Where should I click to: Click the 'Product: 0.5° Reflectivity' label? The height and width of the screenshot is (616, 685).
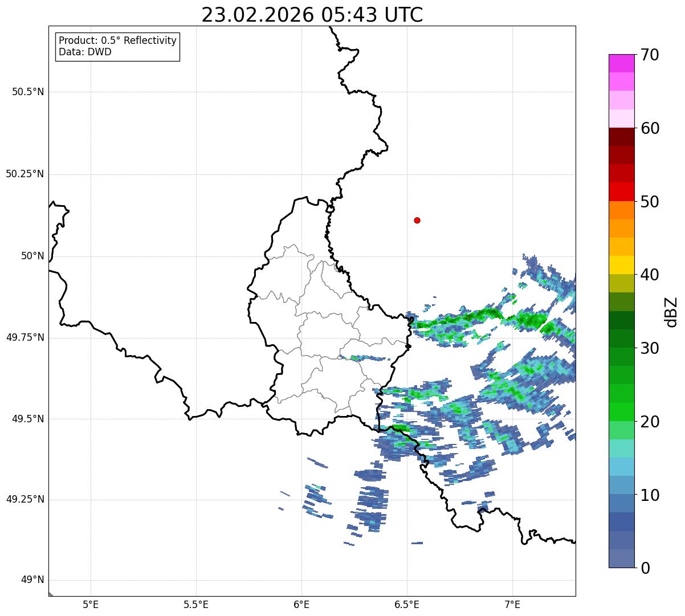117,41
